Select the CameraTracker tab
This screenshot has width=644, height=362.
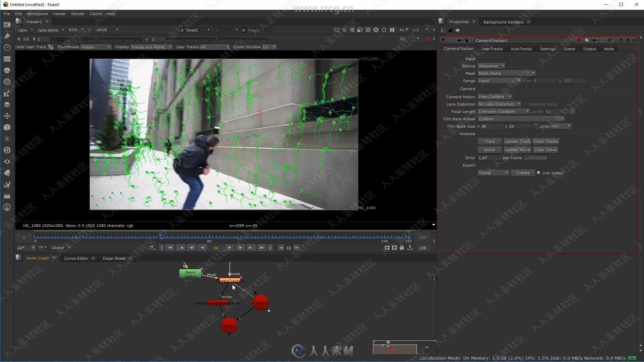[459, 48]
